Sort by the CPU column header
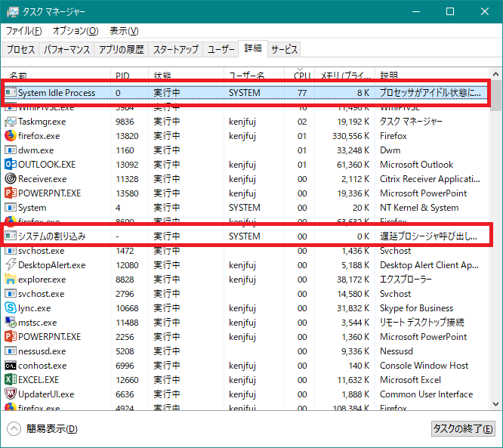The width and height of the screenshot is (503, 448). 300,74
